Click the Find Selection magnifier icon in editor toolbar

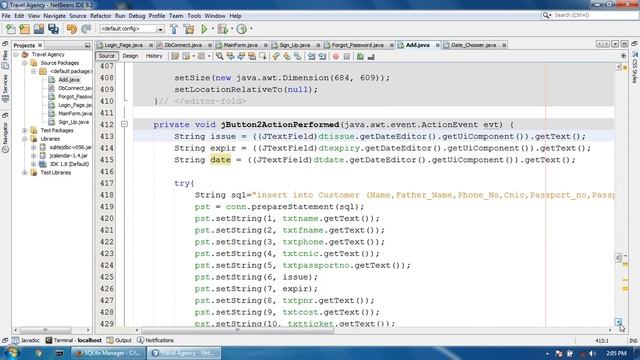[219, 56]
